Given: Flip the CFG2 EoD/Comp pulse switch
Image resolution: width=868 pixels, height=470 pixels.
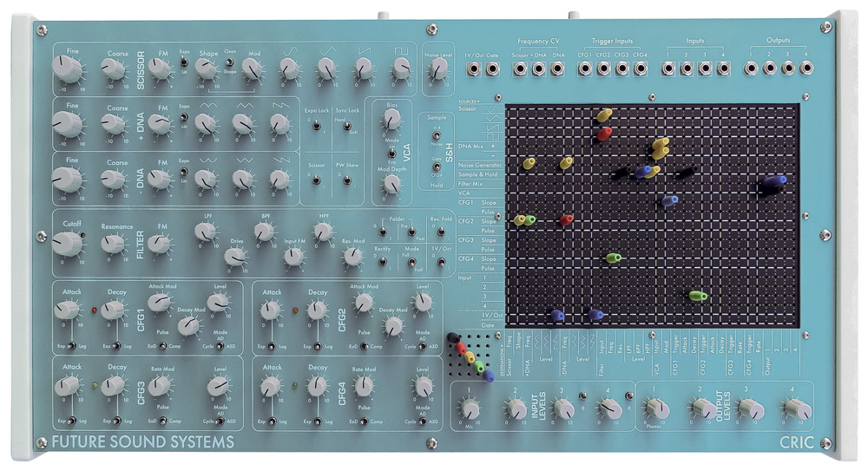Looking at the screenshot, I should pyautogui.click(x=365, y=346).
